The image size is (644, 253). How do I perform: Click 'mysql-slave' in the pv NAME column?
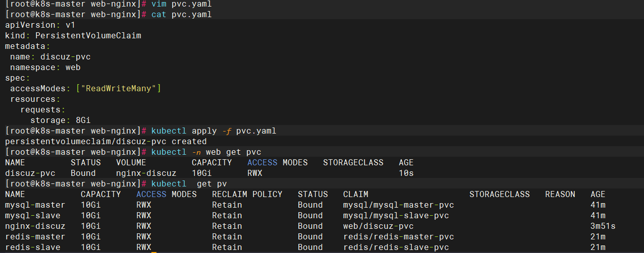click(33, 216)
